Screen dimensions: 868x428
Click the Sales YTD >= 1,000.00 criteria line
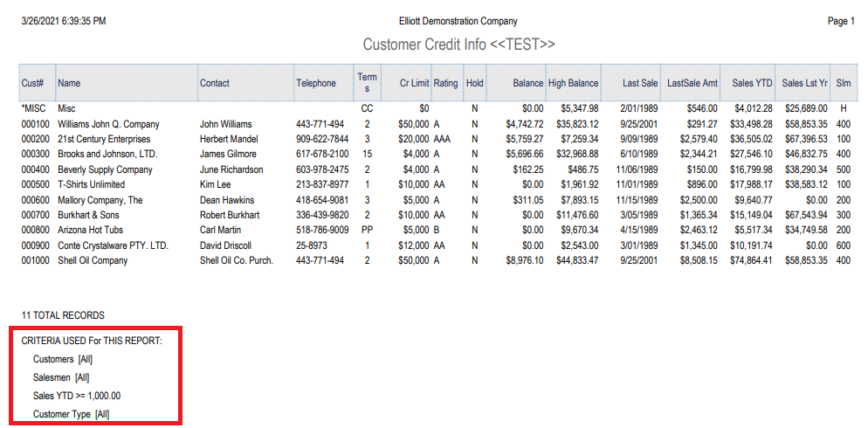pyautogui.click(x=76, y=396)
